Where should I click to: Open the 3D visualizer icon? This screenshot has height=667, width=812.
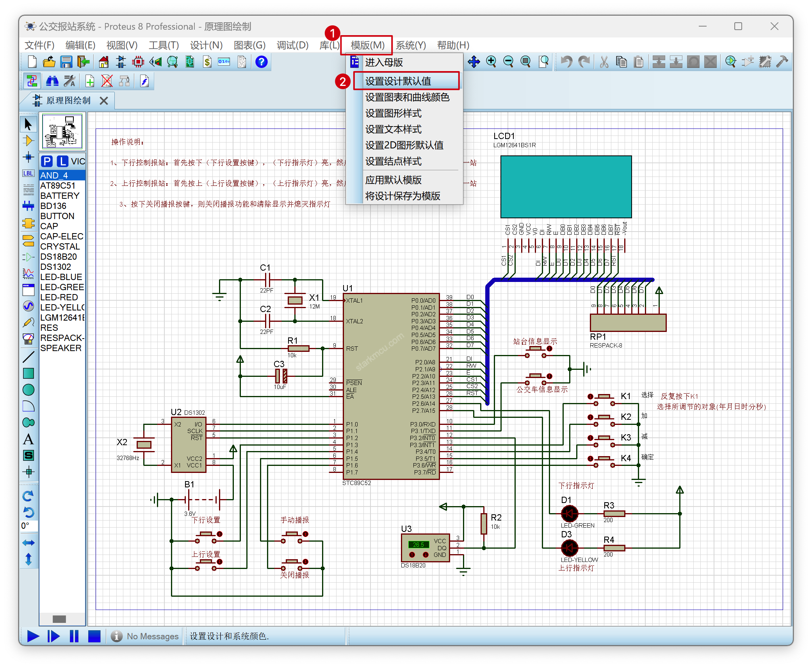pyautogui.click(x=155, y=62)
